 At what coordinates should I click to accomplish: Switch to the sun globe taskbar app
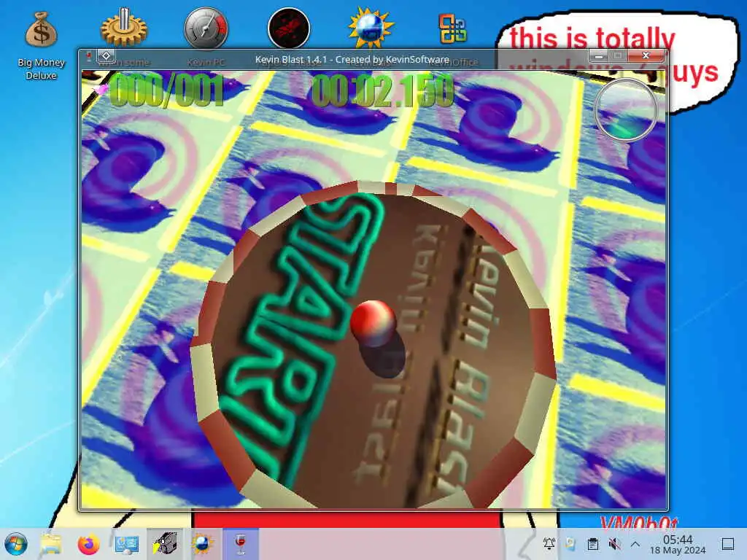click(x=203, y=544)
